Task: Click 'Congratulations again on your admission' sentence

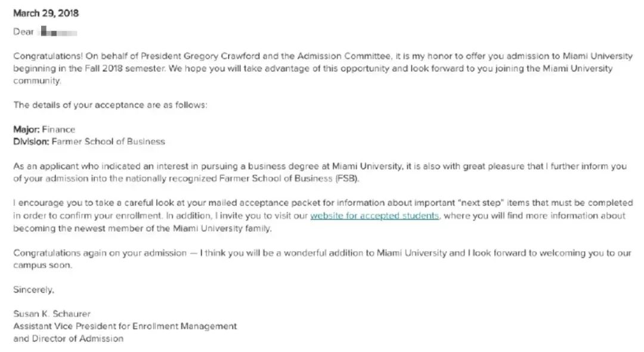Action: coord(100,253)
